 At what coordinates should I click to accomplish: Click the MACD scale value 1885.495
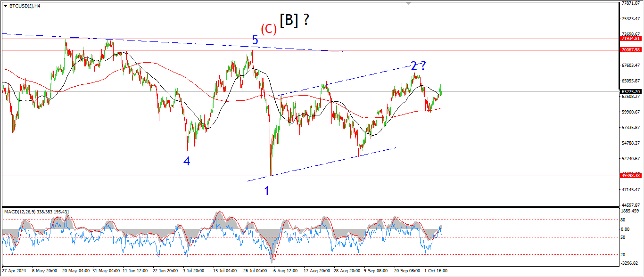[630, 211]
